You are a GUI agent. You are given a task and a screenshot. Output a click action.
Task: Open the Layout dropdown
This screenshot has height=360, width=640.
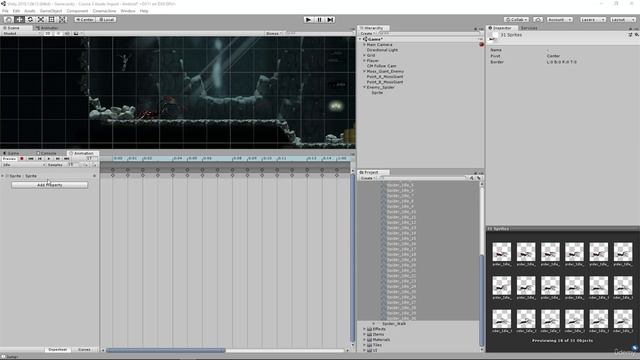click(622, 20)
